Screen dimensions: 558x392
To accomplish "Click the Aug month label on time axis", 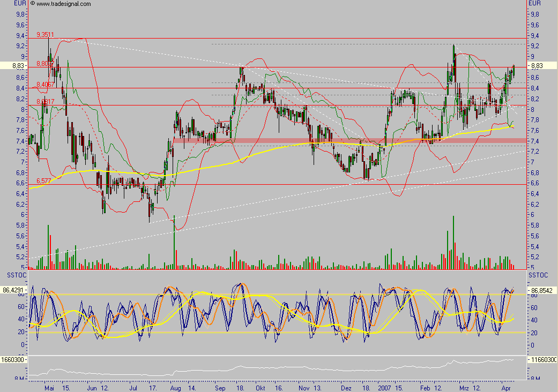I will coord(175,388).
